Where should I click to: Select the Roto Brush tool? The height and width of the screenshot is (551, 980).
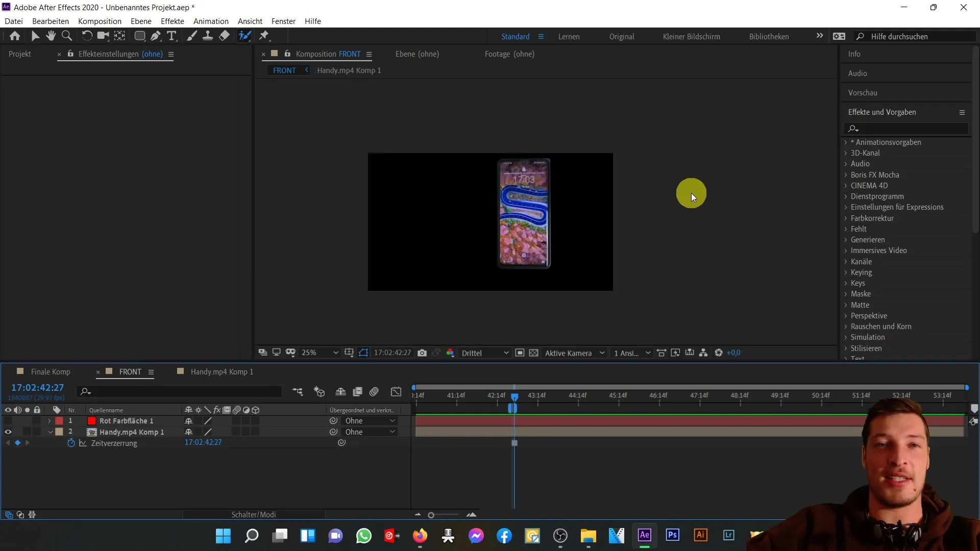245,36
